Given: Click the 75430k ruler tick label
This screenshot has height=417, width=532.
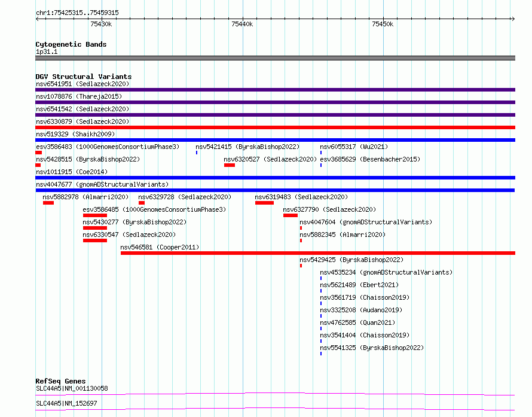Looking at the screenshot, I should (x=101, y=24).
